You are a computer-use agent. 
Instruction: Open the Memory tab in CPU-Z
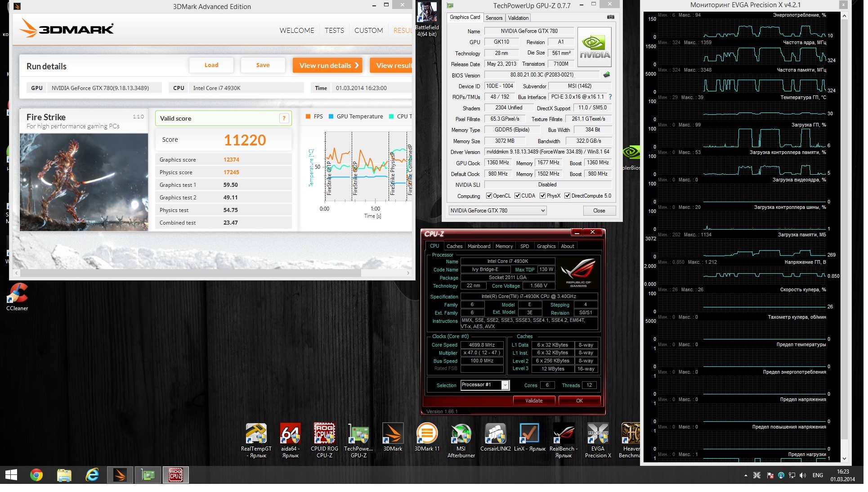[504, 246]
